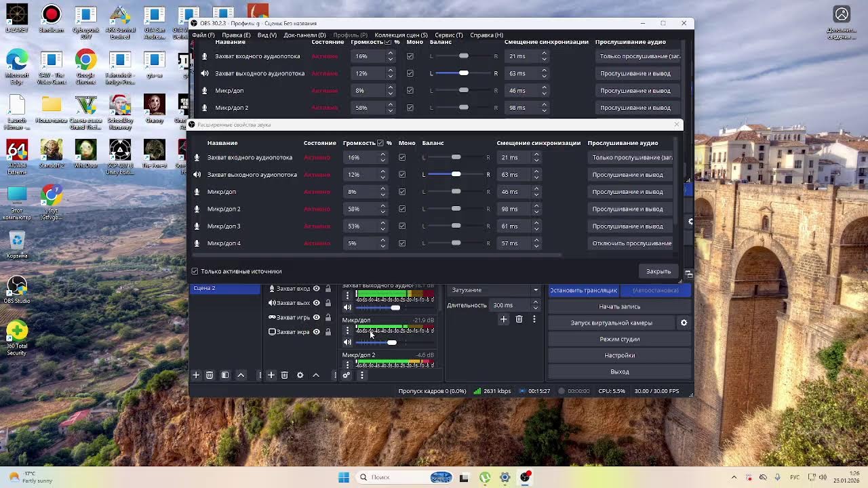Viewport: 868px width, 488px height.
Task: Add a new scene with the plus icon
Action: pos(196,375)
